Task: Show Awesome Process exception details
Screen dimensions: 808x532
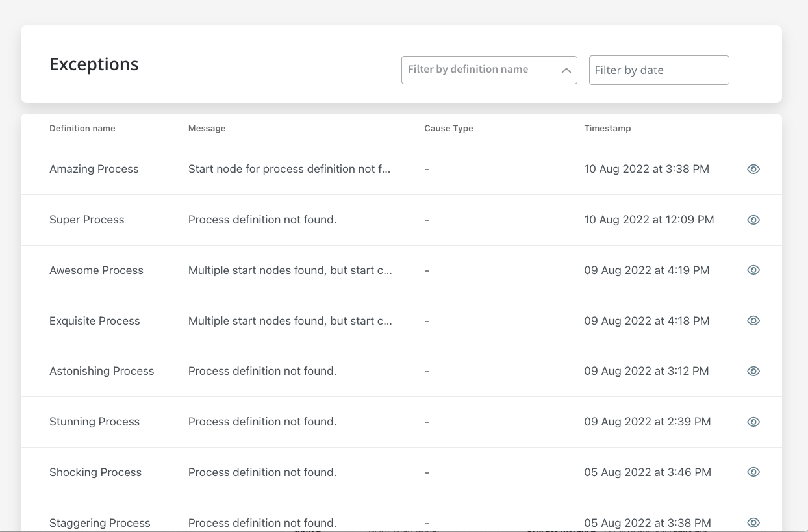Action: tap(753, 270)
